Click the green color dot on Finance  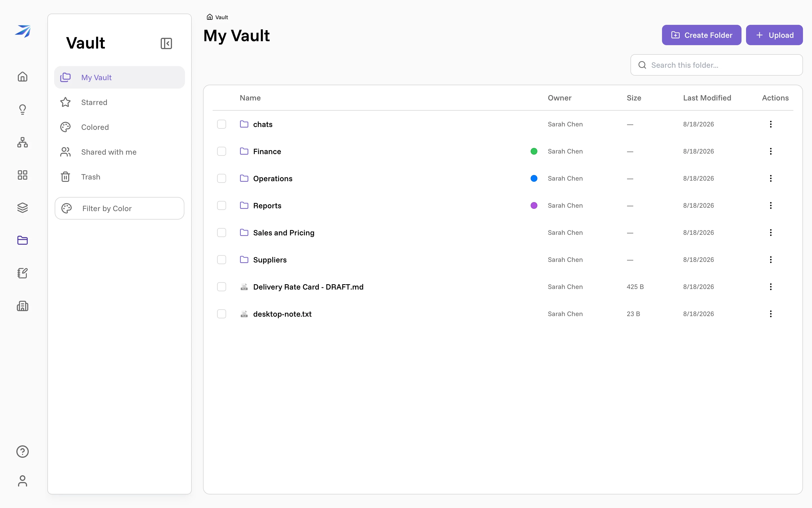(x=534, y=151)
